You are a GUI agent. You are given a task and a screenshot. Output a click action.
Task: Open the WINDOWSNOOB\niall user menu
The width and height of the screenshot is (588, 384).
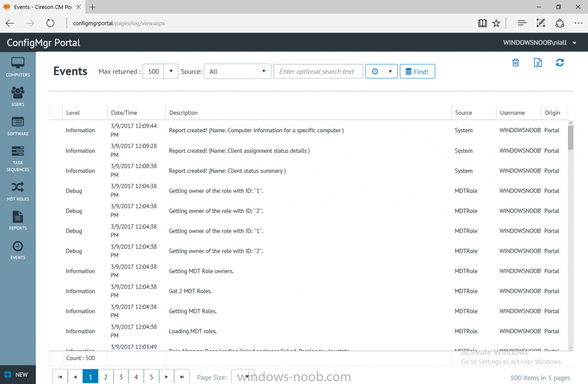[539, 43]
